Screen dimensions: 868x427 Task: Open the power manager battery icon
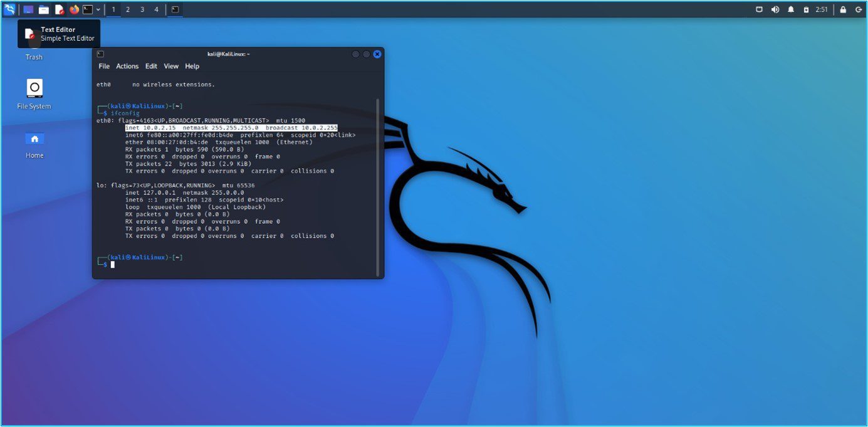[806, 9]
